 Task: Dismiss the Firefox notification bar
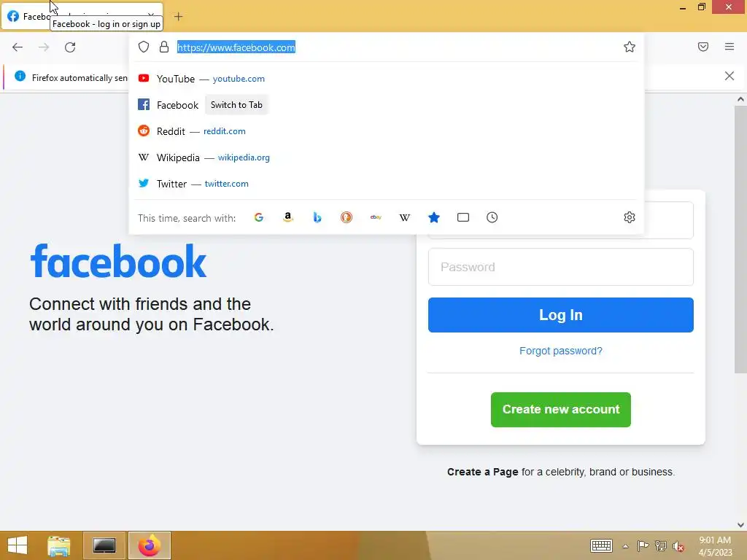point(729,76)
